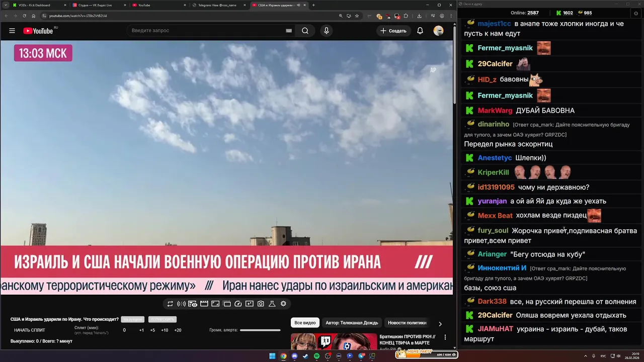Show more filter chips with right arrow
This screenshot has height=362, width=644.
[440, 324]
